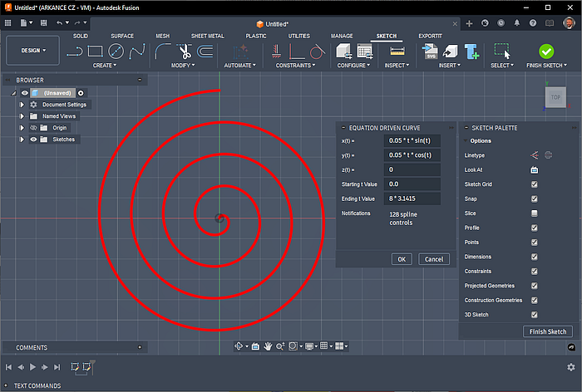Click the Look At icon in Sketch Palette

534,169
